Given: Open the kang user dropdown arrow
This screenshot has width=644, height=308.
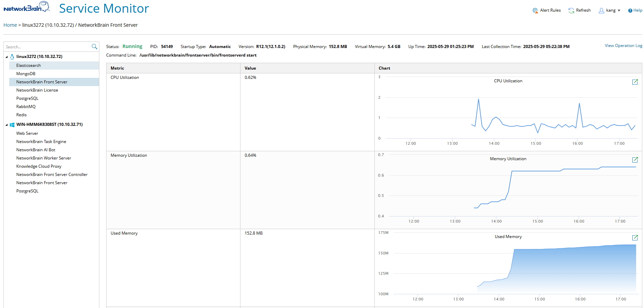Looking at the screenshot, I should [x=619, y=11].
